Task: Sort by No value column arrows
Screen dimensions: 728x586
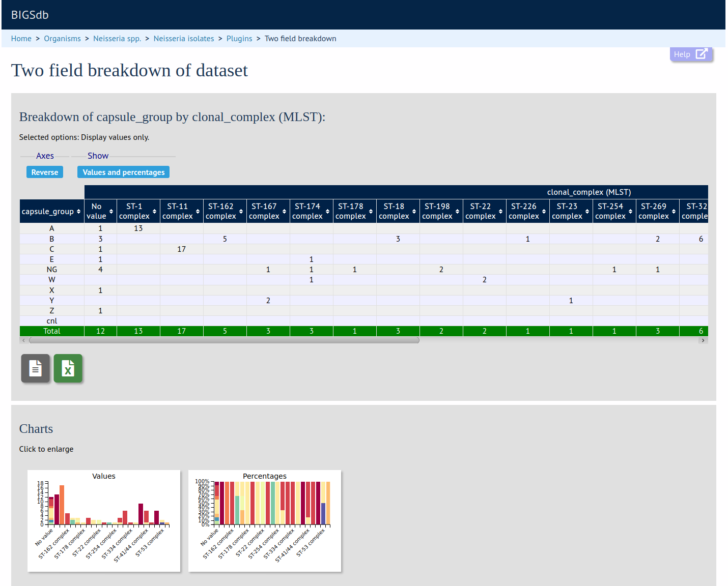Action: click(111, 212)
